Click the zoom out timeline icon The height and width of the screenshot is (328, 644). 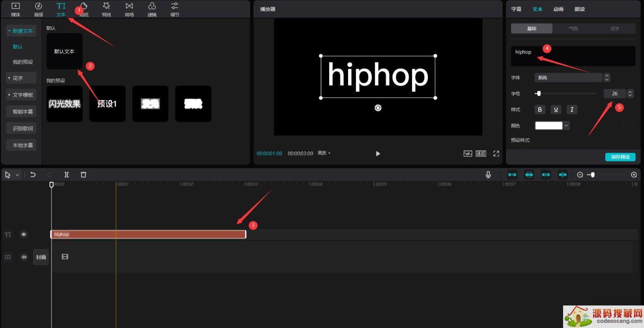point(580,175)
